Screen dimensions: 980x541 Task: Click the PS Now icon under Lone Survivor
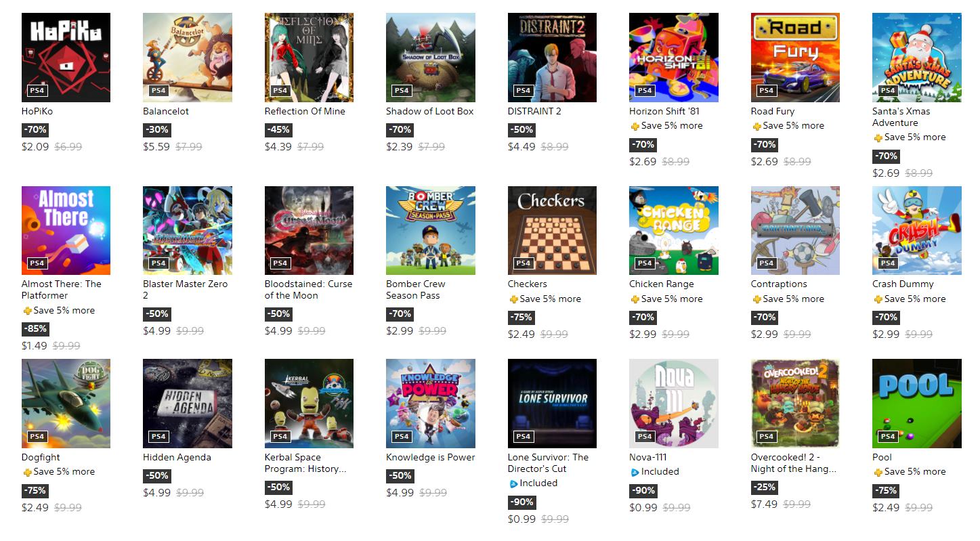[x=513, y=483]
